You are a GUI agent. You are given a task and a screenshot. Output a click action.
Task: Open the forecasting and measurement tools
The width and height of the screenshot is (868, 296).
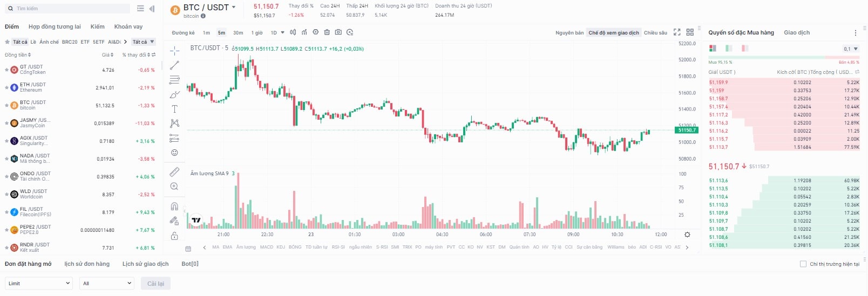[x=174, y=138]
